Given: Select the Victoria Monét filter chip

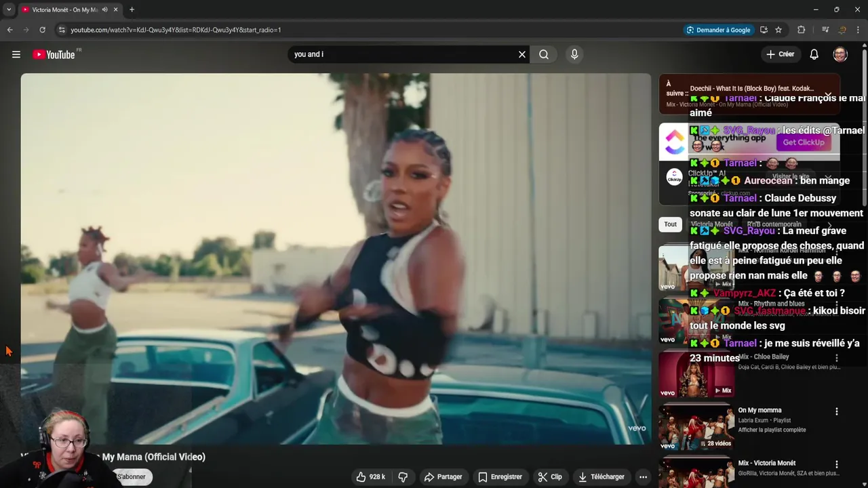Looking at the screenshot, I should point(711,224).
